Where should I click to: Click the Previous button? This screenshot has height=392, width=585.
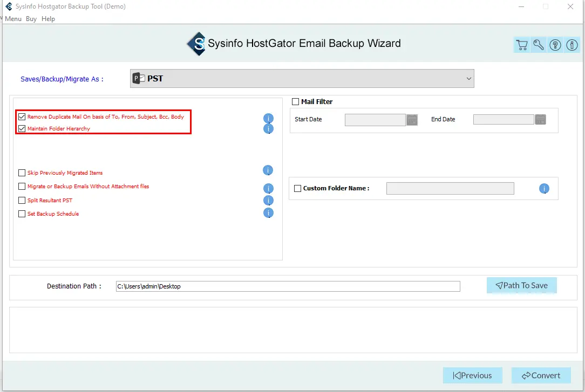(472, 376)
